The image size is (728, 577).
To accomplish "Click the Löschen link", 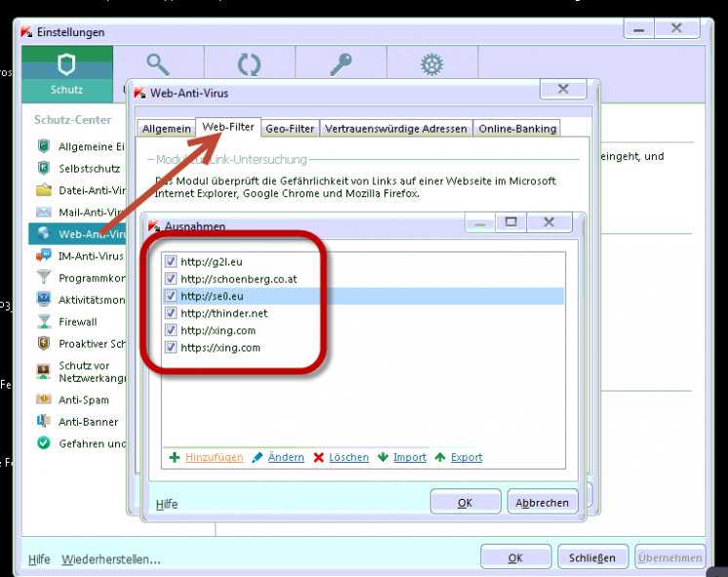I will [348, 457].
